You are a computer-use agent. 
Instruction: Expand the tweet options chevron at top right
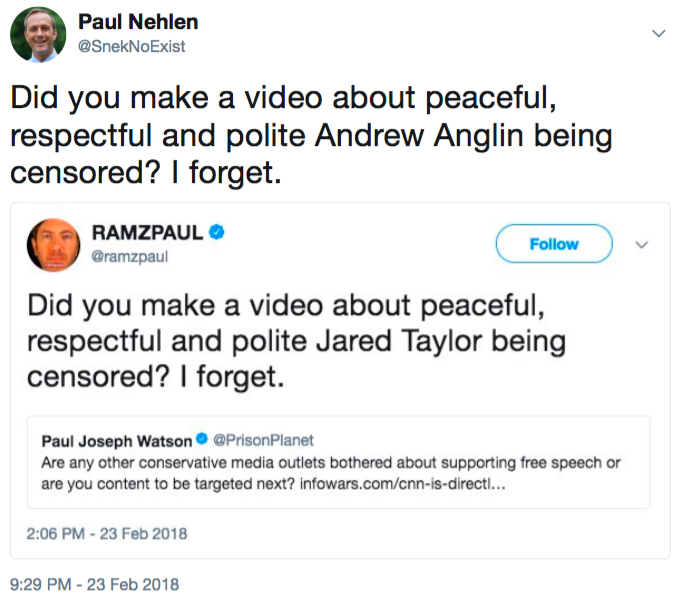(657, 34)
